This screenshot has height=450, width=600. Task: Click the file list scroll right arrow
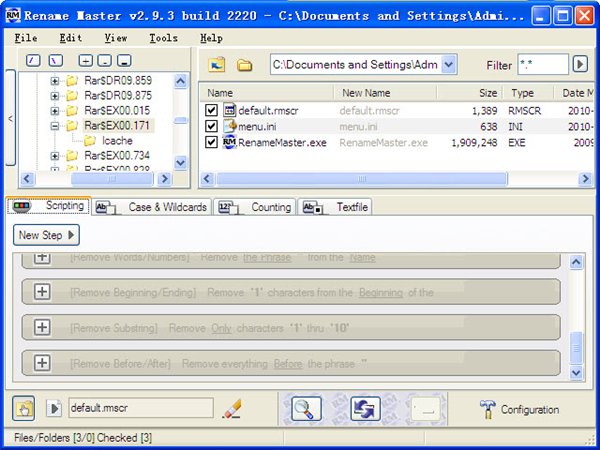(585, 179)
